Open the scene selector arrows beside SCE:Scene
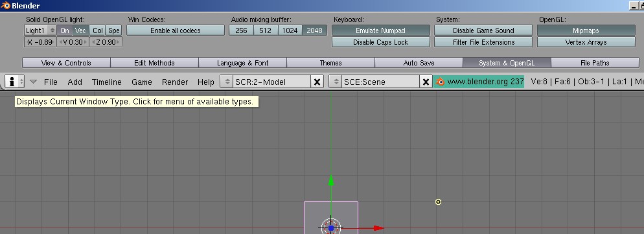This screenshot has width=644, height=234. [336, 82]
